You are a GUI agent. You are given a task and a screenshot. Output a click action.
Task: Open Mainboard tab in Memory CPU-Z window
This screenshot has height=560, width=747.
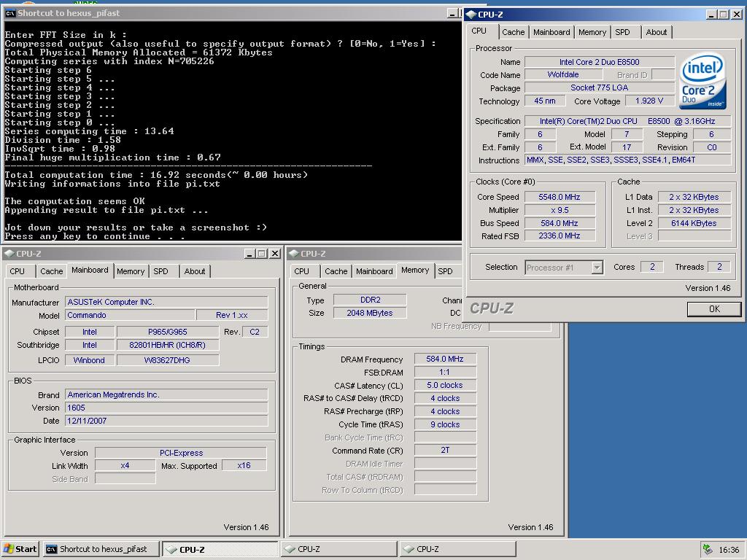[374, 271]
